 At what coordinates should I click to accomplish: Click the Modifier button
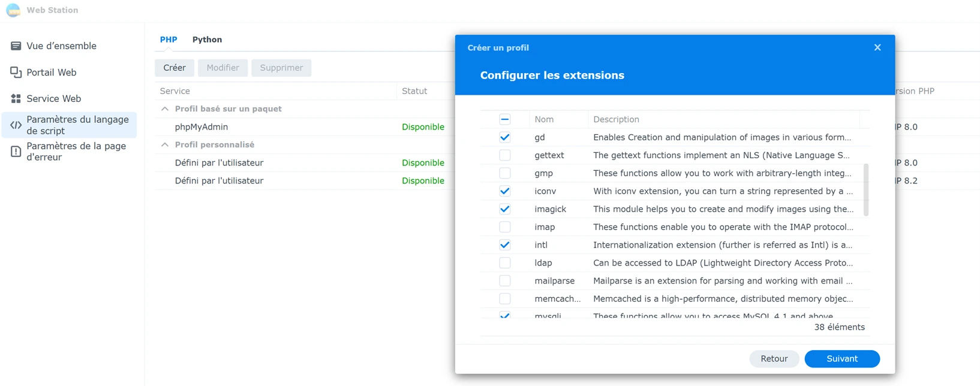(223, 68)
